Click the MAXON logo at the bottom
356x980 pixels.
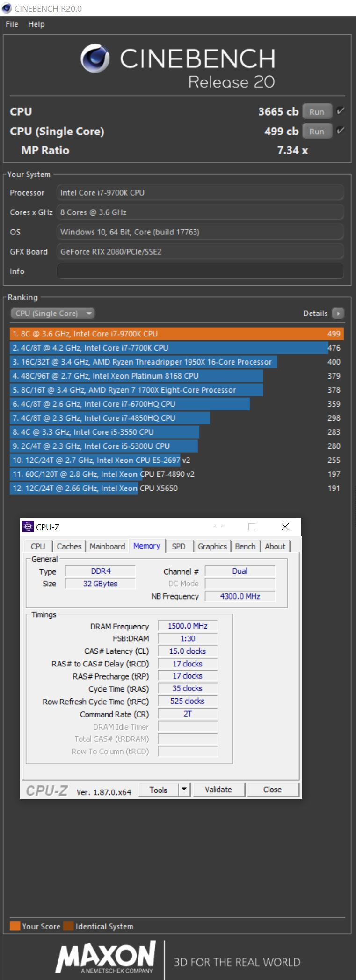105,958
